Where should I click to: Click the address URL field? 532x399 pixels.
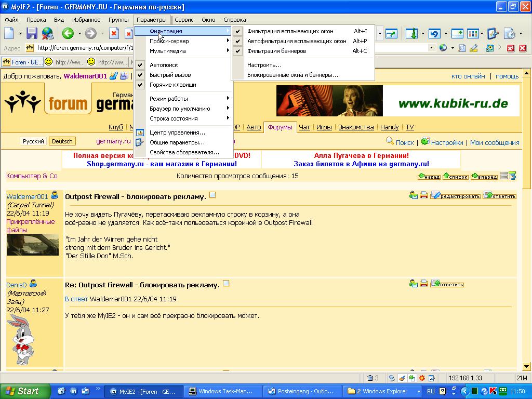tap(231, 48)
